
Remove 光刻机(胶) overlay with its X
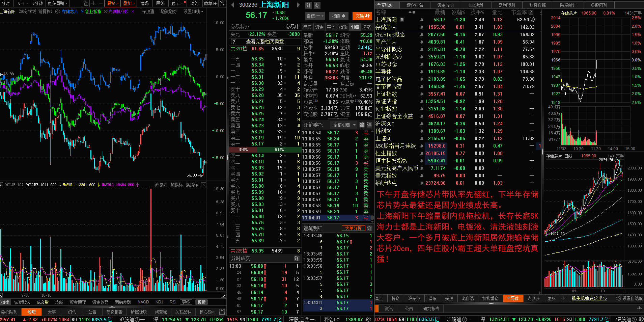(133, 11)
